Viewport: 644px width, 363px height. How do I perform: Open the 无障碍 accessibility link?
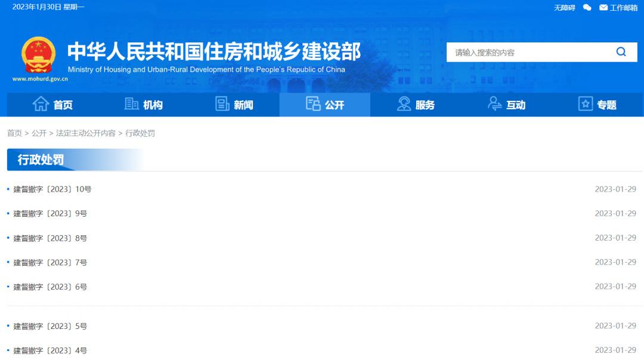click(x=564, y=8)
